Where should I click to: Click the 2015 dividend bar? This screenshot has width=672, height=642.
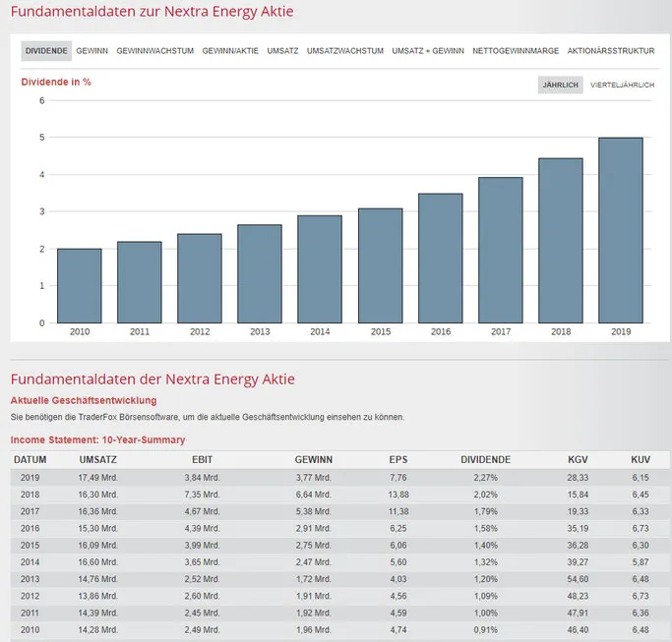tap(381, 265)
